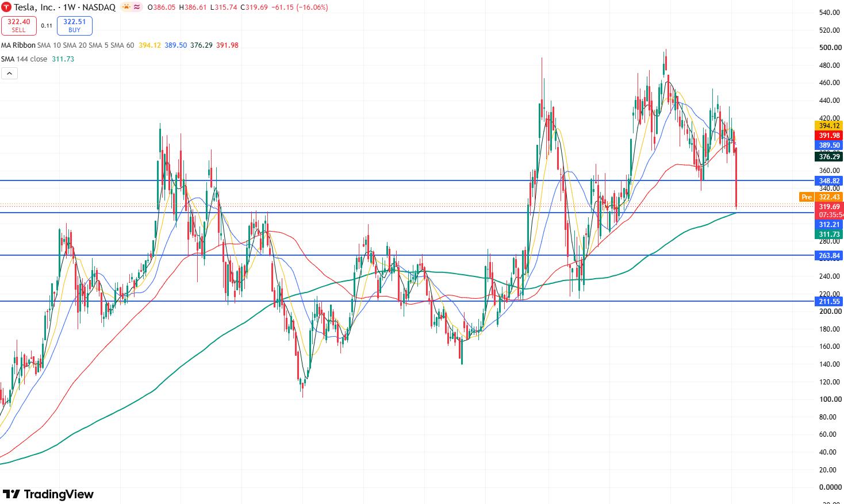Image resolution: width=844 pixels, height=504 pixels.
Task: Select the 211.55 horizontal line label
Action: [x=829, y=301]
